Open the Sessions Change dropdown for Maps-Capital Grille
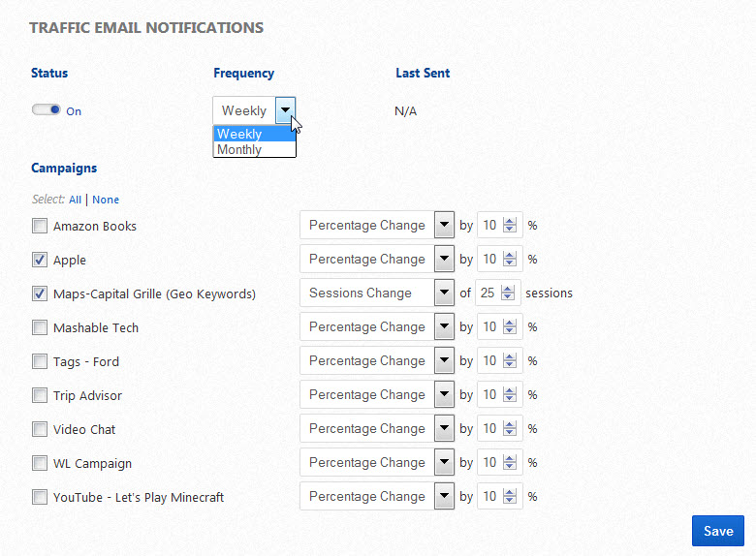This screenshot has height=556, width=756. (x=444, y=293)
